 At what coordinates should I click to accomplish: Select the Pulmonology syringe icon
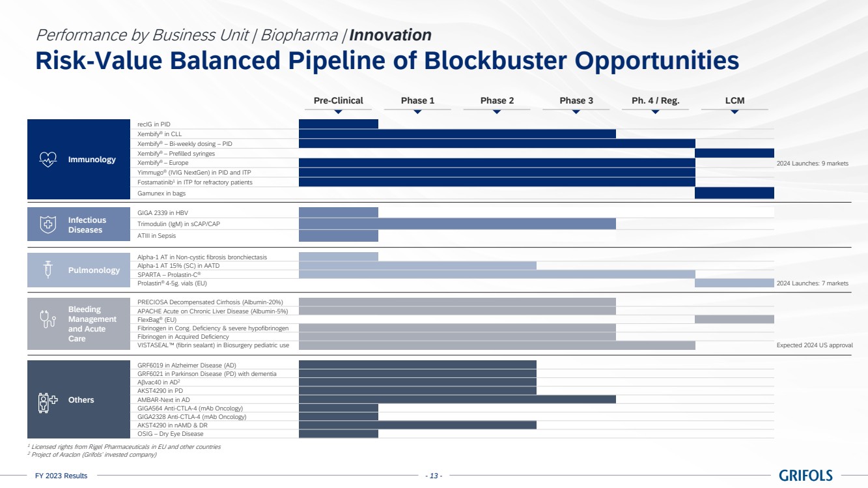[x=48, y=270]
